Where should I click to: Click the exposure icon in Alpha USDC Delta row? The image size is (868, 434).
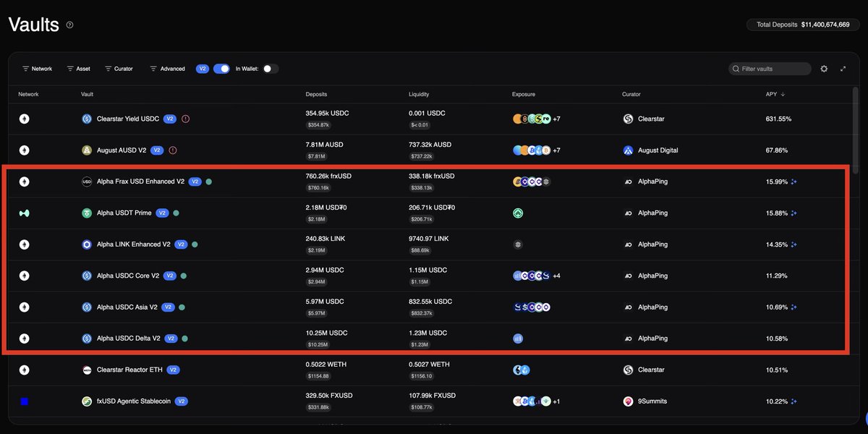518,339
